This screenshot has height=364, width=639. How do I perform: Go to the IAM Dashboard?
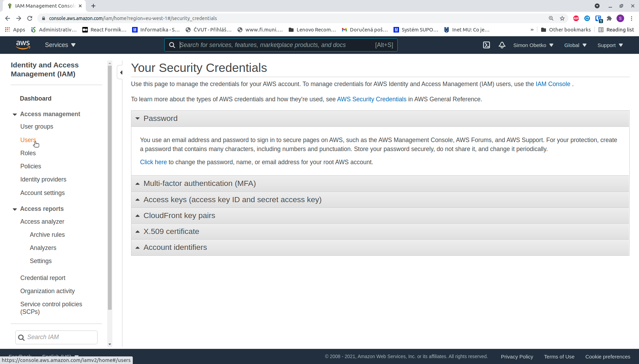point(36,99)
